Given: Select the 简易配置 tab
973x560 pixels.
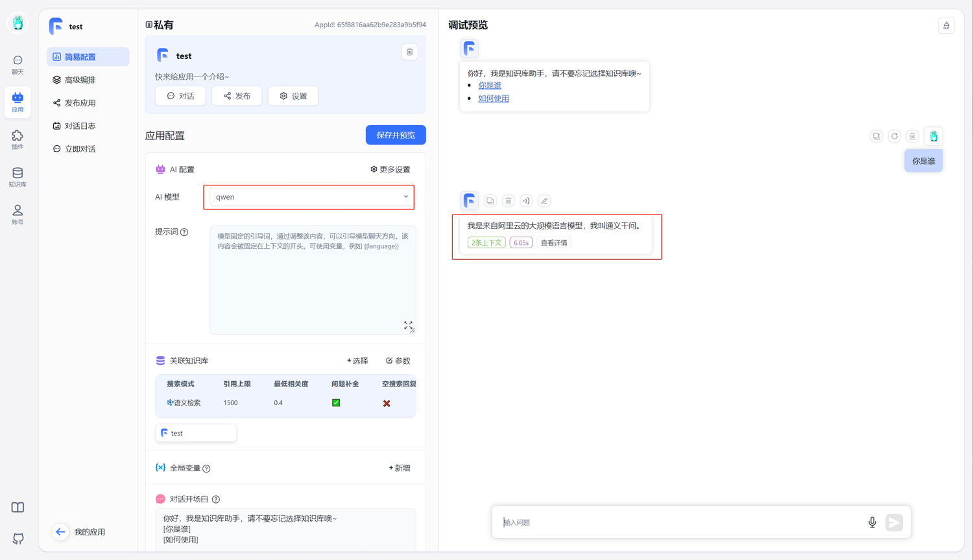Looking at the screenshot, I should tap(88, 57).
